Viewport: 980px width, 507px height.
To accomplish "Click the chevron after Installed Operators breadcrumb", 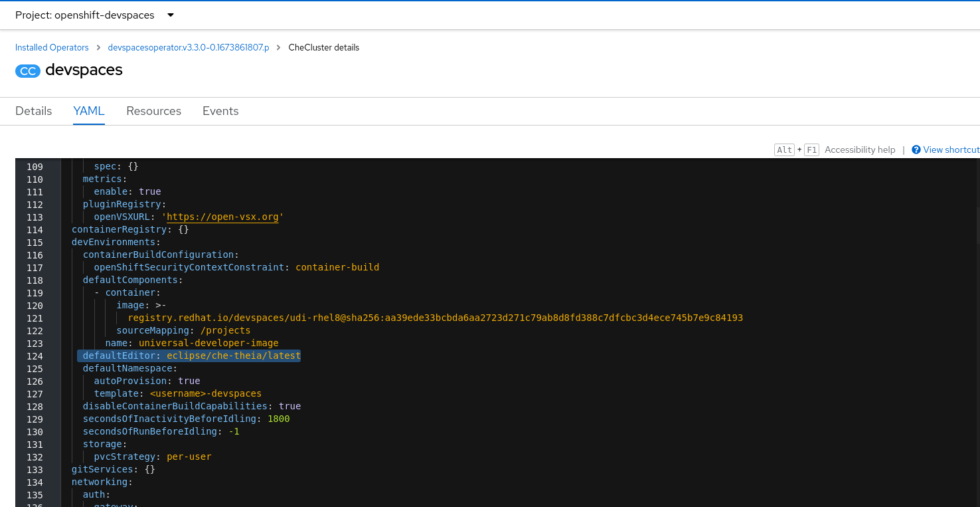I will 98,48.
